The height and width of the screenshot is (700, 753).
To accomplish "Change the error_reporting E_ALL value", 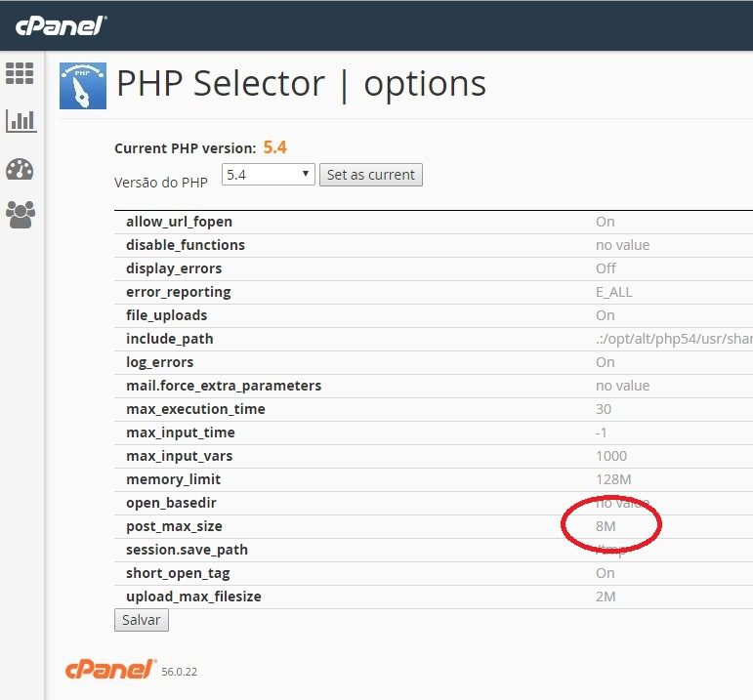I will point(613,292).
